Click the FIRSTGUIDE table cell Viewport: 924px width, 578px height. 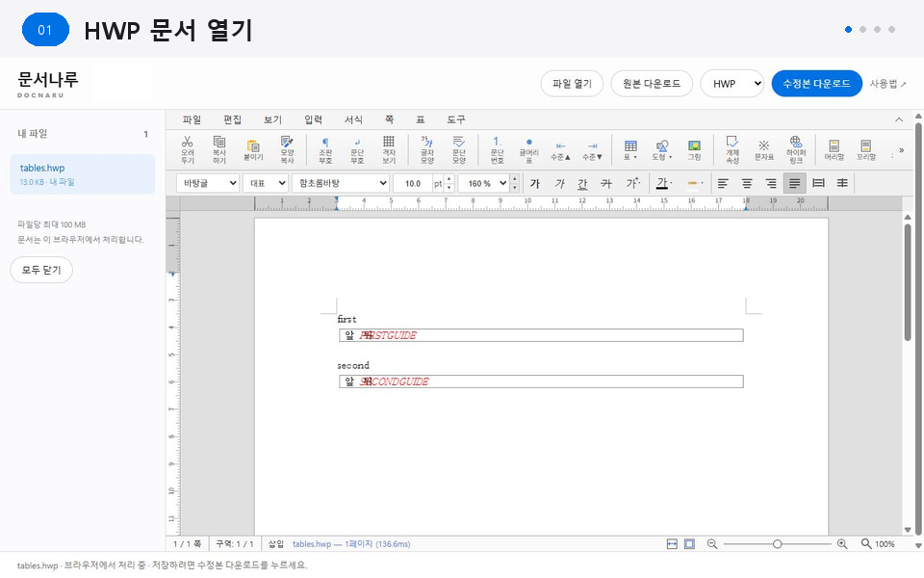541,335
